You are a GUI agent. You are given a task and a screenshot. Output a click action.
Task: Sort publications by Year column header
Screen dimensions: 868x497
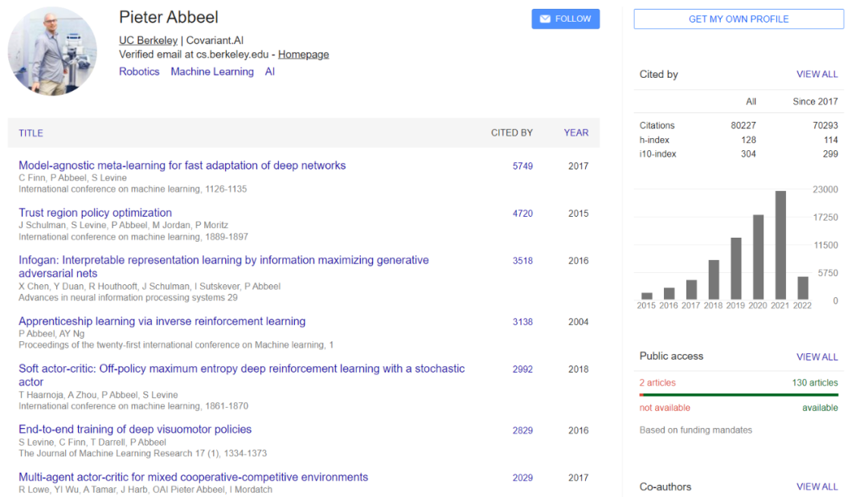pyautogui.click(x=575, y=133)
